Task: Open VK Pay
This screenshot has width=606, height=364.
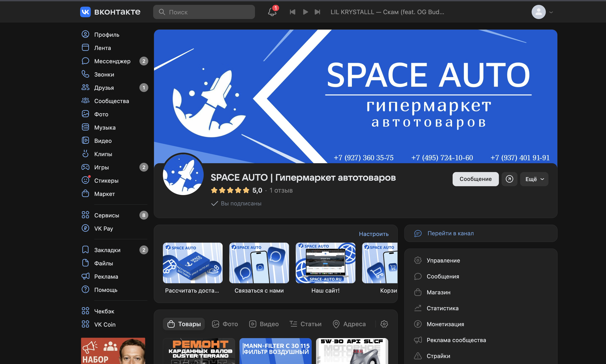Action: pos(103,228)
